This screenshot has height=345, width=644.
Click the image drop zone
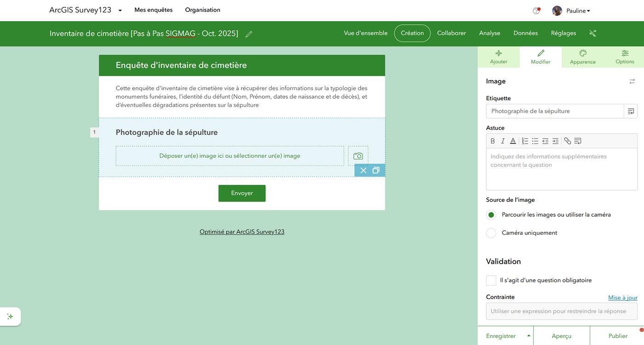point(230,156)
